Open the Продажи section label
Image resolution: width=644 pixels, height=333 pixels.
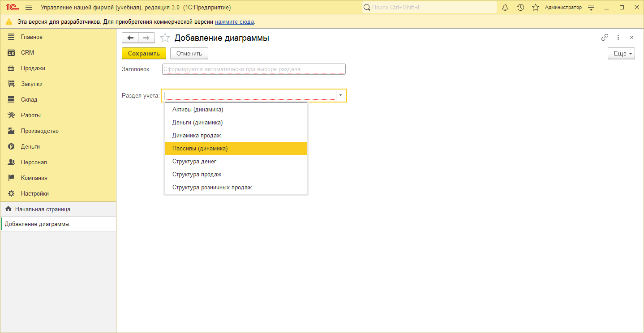pyautogui.click(x=33, y=68)
